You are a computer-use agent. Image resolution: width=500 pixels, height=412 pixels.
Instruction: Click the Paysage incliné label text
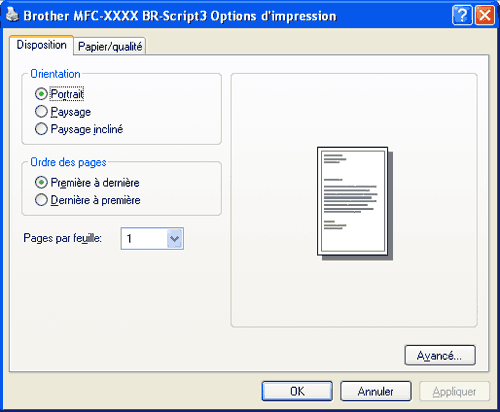(87, 129)
